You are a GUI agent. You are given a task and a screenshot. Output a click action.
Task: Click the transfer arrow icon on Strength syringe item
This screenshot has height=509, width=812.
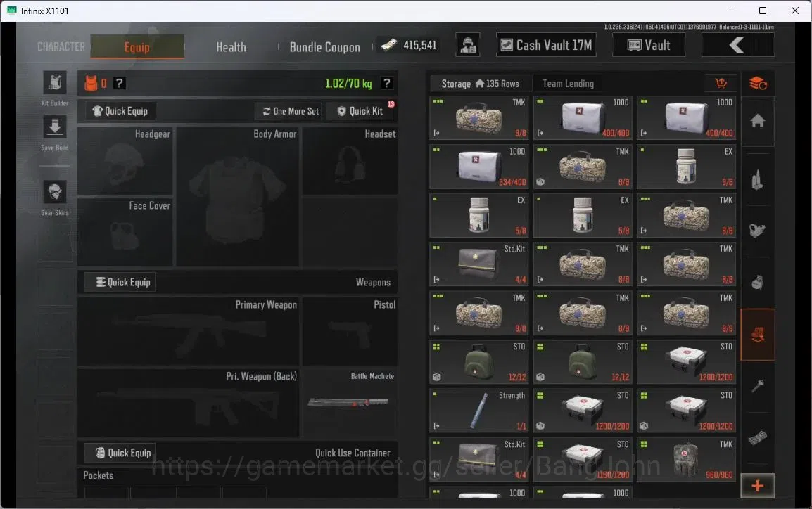point(436,426)
